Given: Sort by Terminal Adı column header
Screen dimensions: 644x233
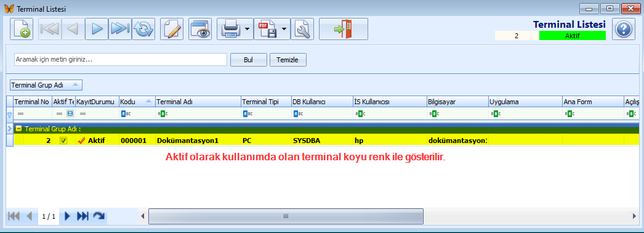Looking at the screenshot, I should pos(198,102).
